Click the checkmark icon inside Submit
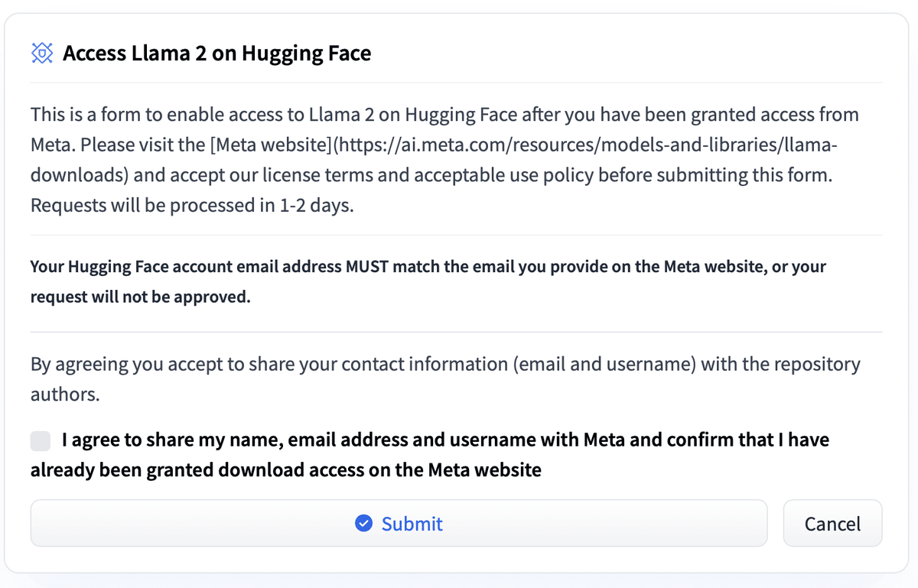Viewport: 918px width, 588px height. pos(363,524)
